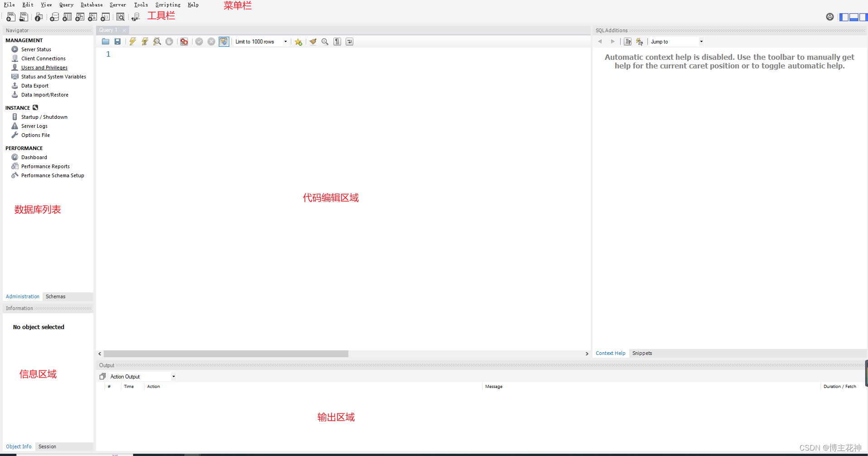Screen dimensions: 868x456
Task: Create new view toolbar icon
Action: [80, 17]
